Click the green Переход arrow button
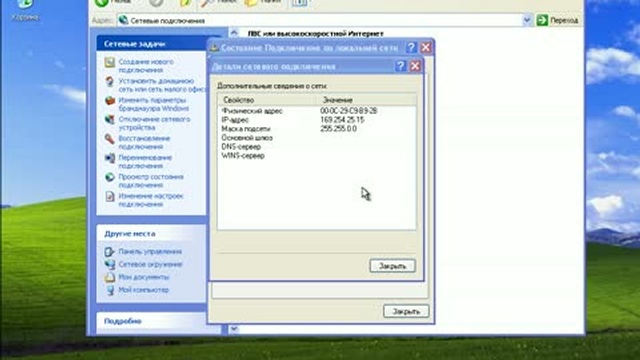This screenshot has width=640, height=360. (x=542, y=20)
